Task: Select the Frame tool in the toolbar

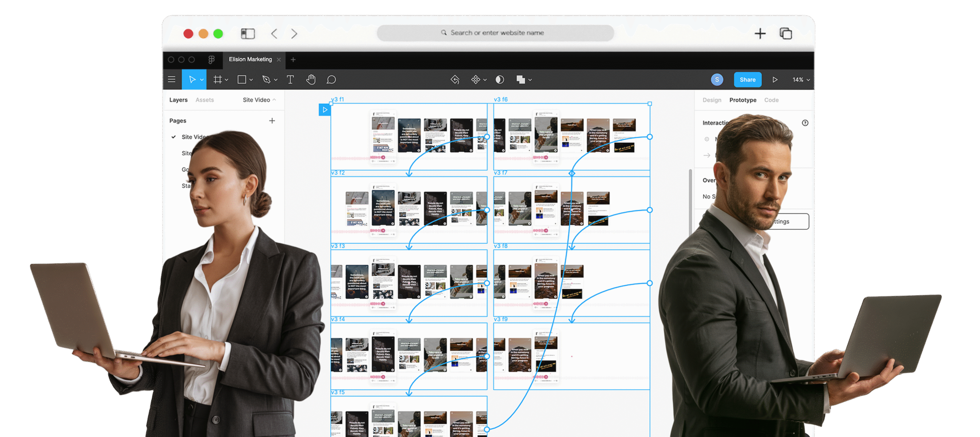Action: pos(218,79)
